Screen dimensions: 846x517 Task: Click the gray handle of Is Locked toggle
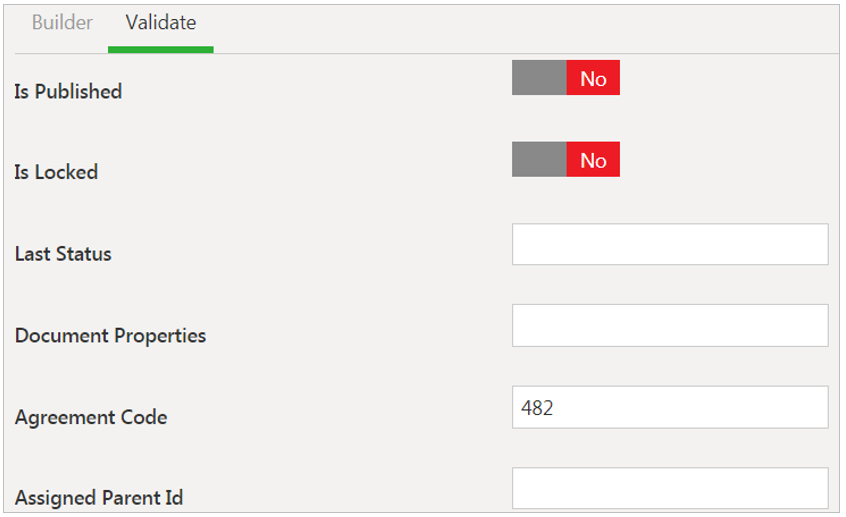(x=539, y=159)
